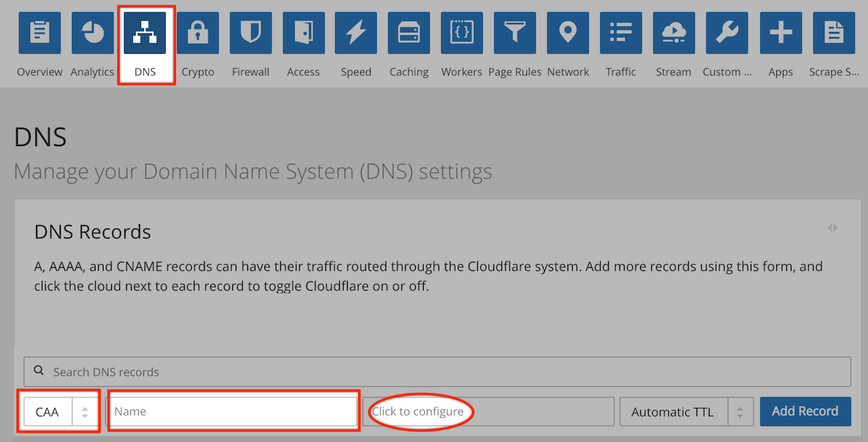Switch to the DNS tab

[146, 32]
